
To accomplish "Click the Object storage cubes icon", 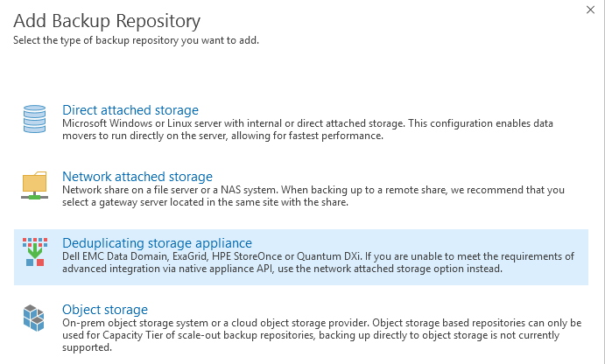I will coord(34,318).
